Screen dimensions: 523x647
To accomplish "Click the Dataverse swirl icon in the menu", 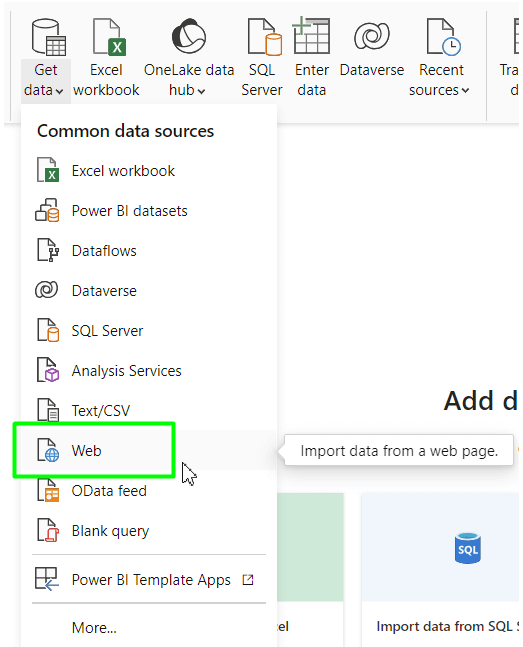I will point(47,290).
